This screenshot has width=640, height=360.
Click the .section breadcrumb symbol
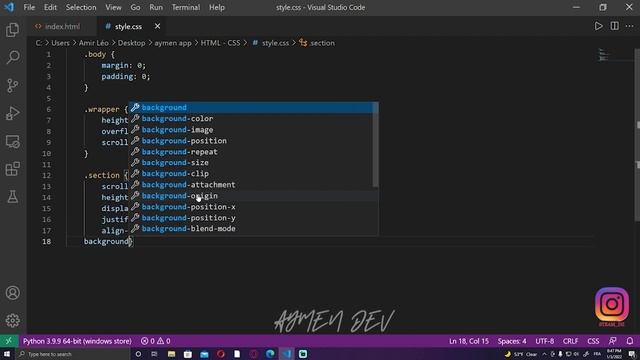click(317, 43)
